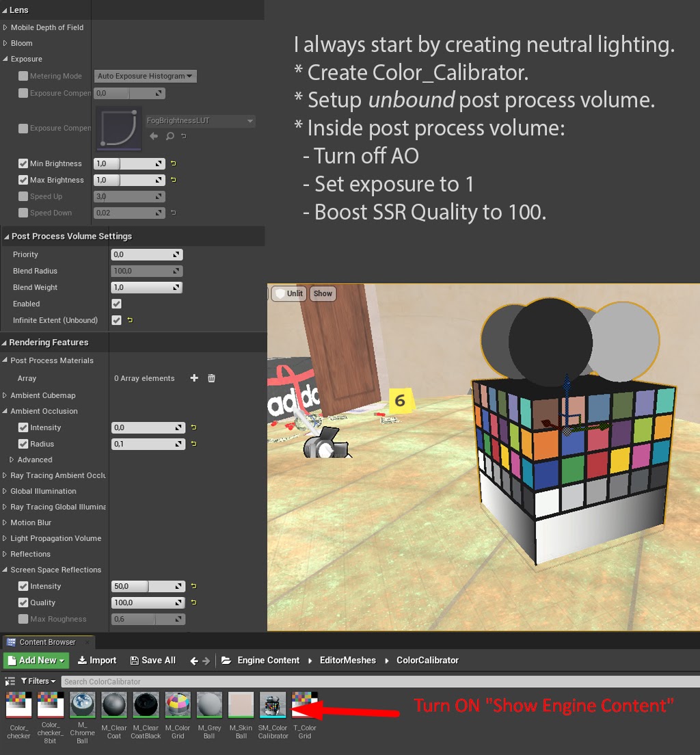
Task: Open FogBrightnessLUT asset dropdown
Action: [200, 121]
